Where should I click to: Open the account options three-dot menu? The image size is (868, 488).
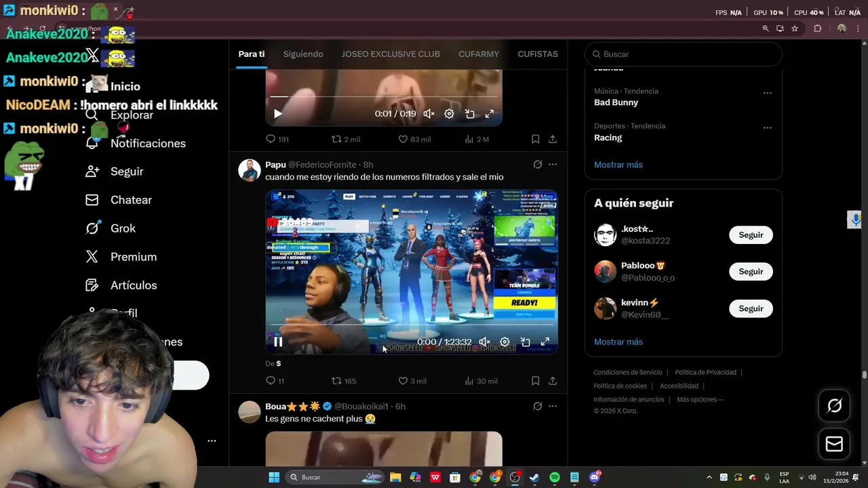[x=212, y=441]
